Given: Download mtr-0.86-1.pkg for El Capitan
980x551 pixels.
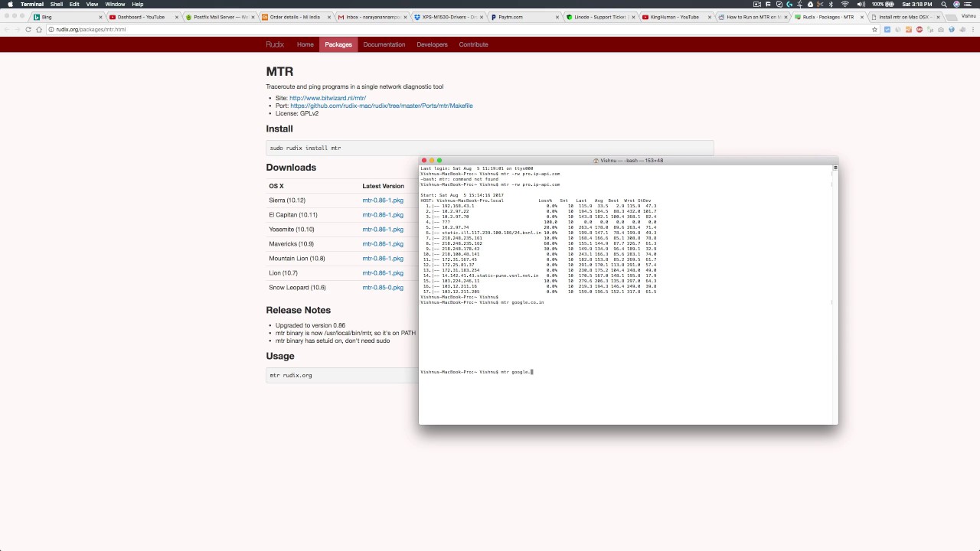Looking at the screenshot, I should (383, 215).
